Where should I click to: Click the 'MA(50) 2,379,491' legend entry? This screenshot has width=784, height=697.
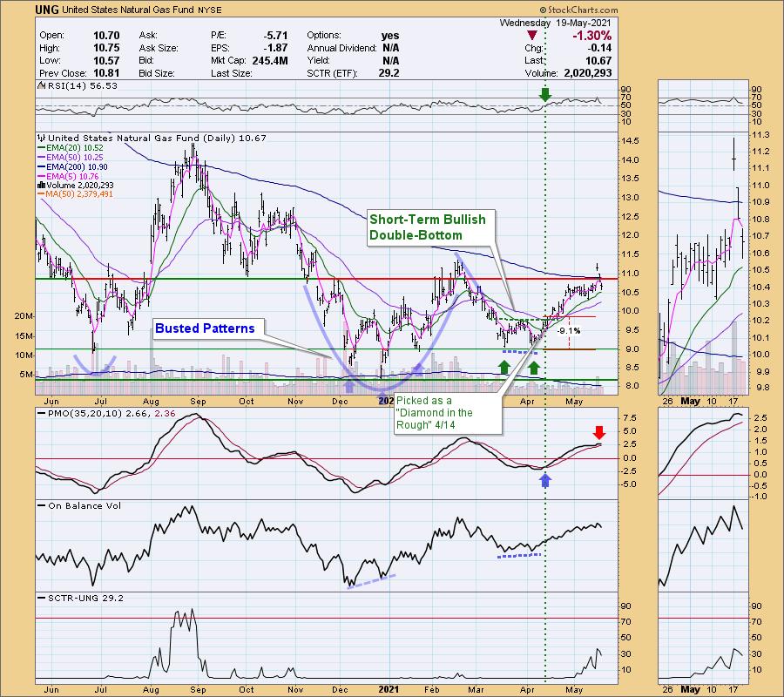[x=76, y=194]
